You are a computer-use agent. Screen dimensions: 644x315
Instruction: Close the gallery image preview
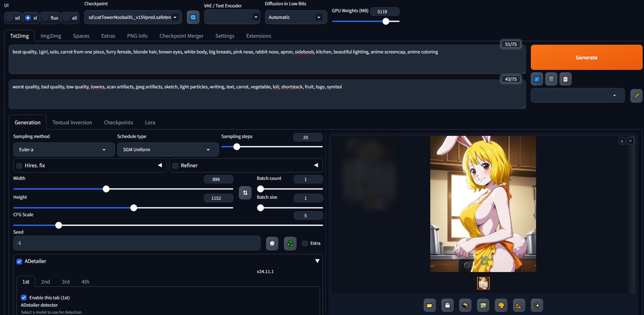tap(630, 141)
